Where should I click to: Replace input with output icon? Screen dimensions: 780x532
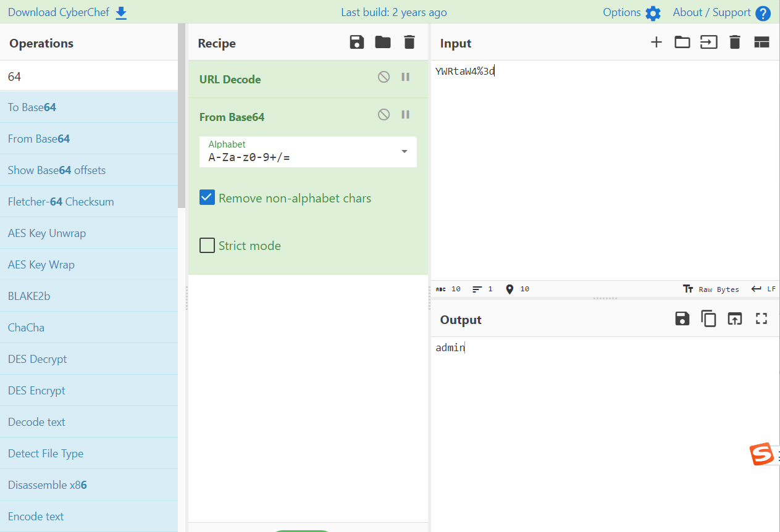(734, 319)
